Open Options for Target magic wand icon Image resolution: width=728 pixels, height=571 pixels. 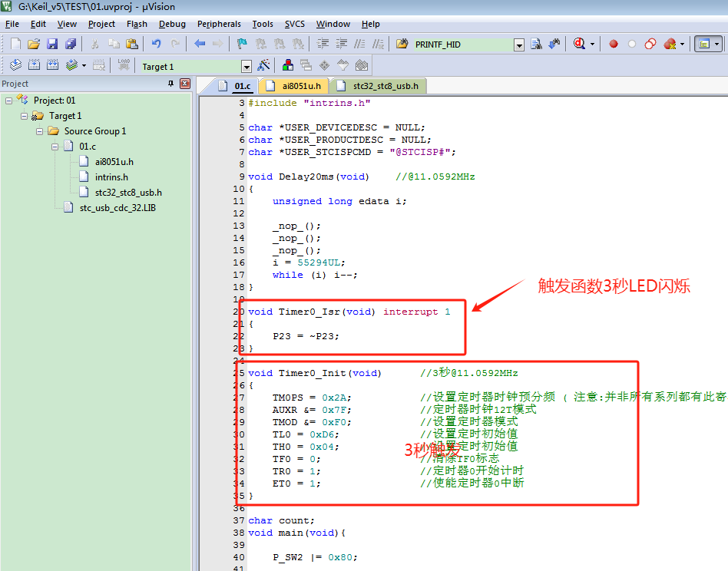click(263, 65)
